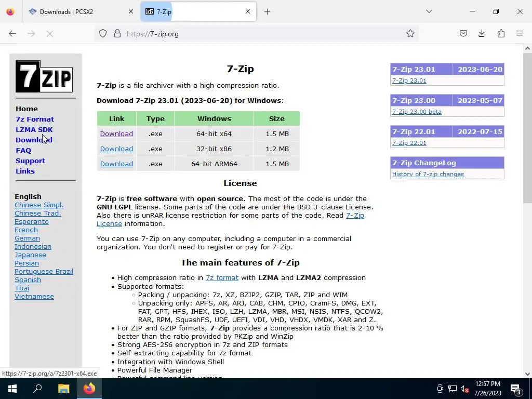Open the Support sidebar page
This screenshot has width=532, height=399.
(31, 161)
